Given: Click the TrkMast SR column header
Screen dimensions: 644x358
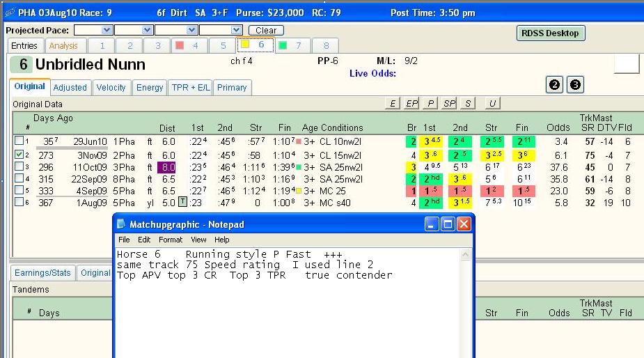Looking at the screenshot, I should [588, 128].
